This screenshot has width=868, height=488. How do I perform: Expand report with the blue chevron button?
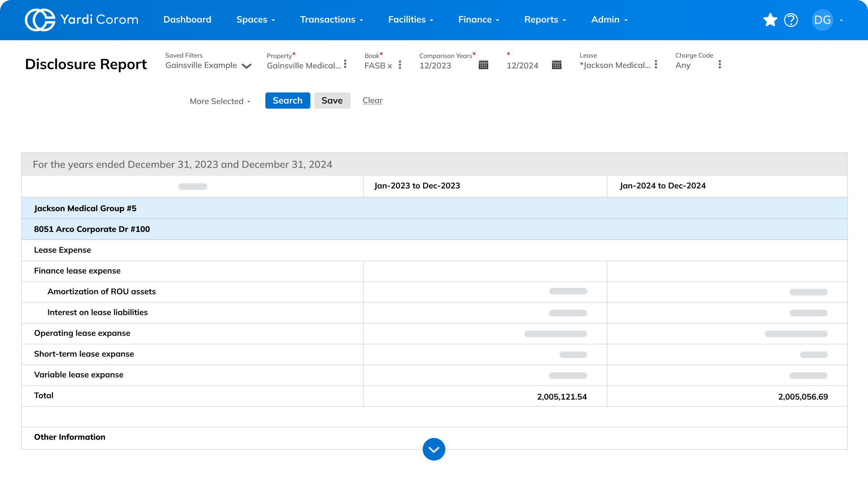pyautogui.click(x=434, y=449)
